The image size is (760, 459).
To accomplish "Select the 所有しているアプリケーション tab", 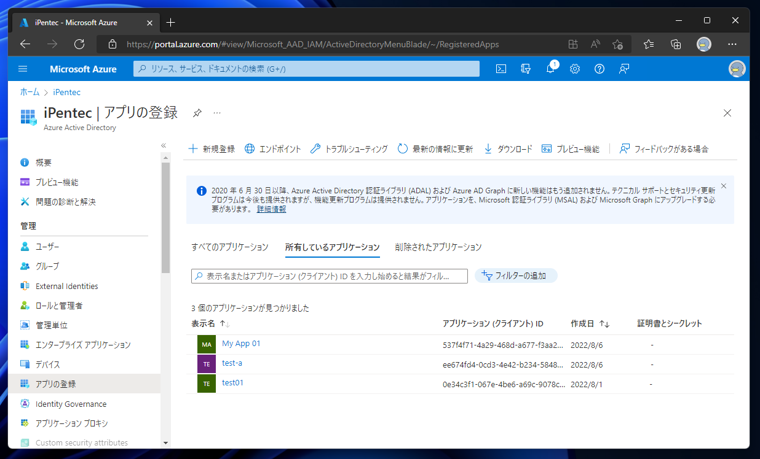I will point(332,247).
